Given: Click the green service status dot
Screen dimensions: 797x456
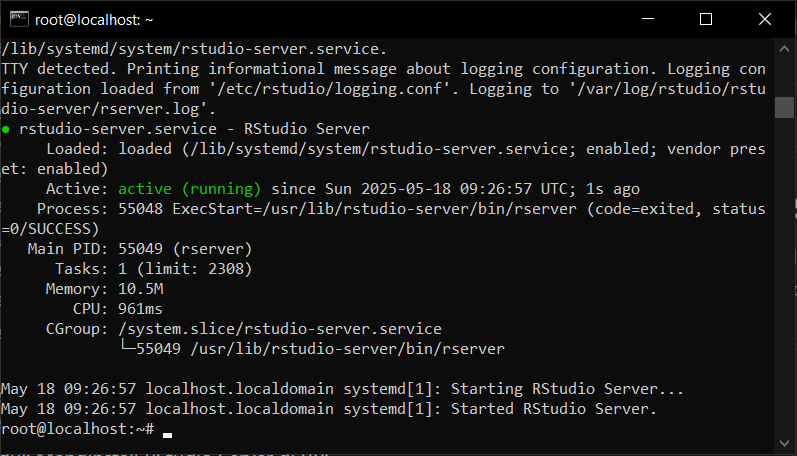Looking at the screenshot, I should (x=6, y=129).
